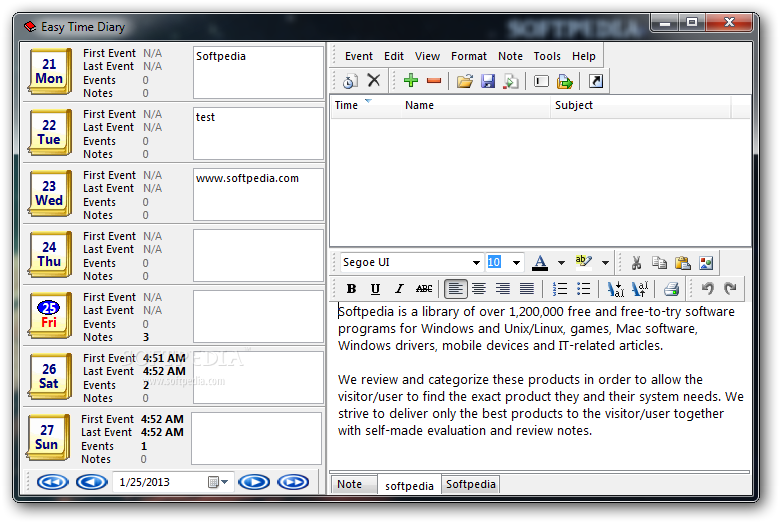Switch to the lowercase softpedia tab
Screen dimensions: 780x523
(409, 486)
